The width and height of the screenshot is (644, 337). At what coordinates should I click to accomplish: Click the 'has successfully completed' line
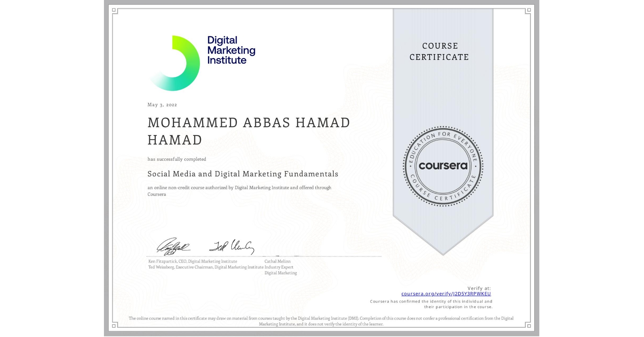(177, 159)
